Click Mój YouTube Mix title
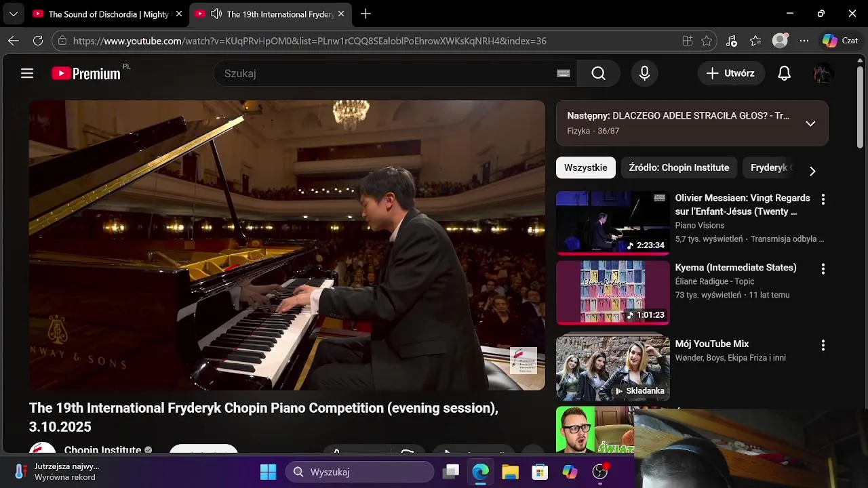868x488 pixels. click(712, 344)
